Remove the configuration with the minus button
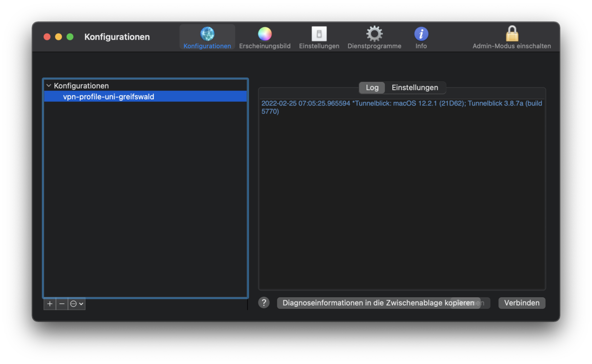The height and width of the screenshot is (364, 592). 62,304
